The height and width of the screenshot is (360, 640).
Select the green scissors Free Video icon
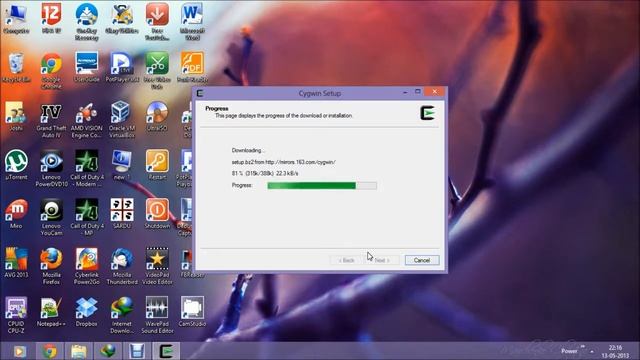coord(157,71)
